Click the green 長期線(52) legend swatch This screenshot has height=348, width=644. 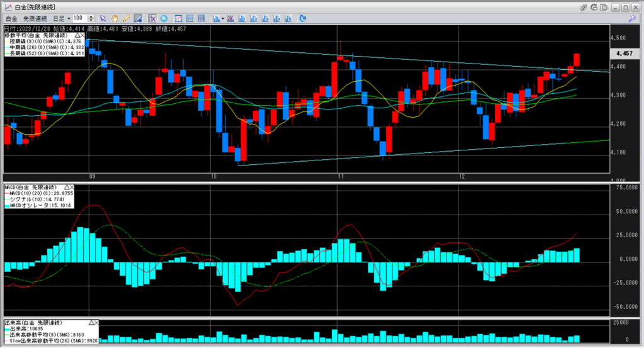tap(7, 53)
